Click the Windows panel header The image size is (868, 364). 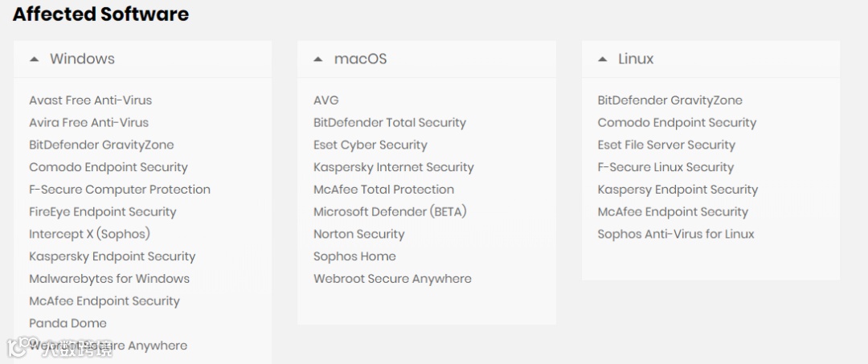(x=142, y=59)
